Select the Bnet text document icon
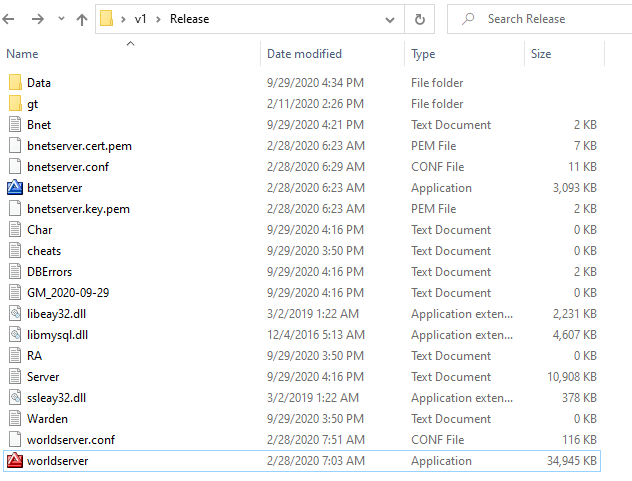This screenshot has height=481, width=632. [15, 124]
